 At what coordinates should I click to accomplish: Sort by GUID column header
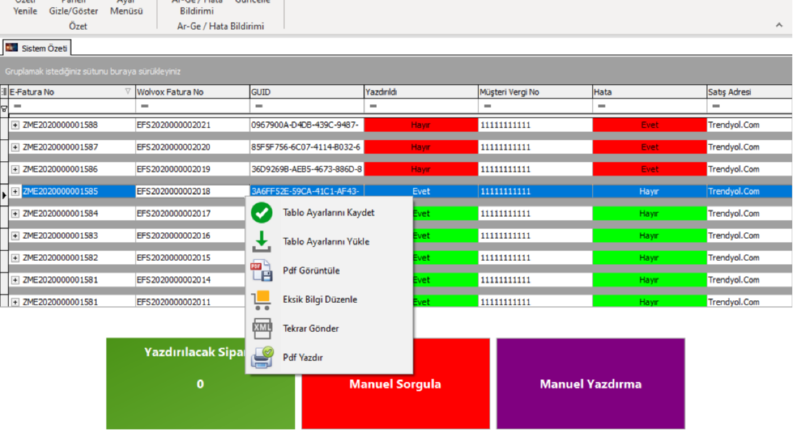(x=306, y=92)
